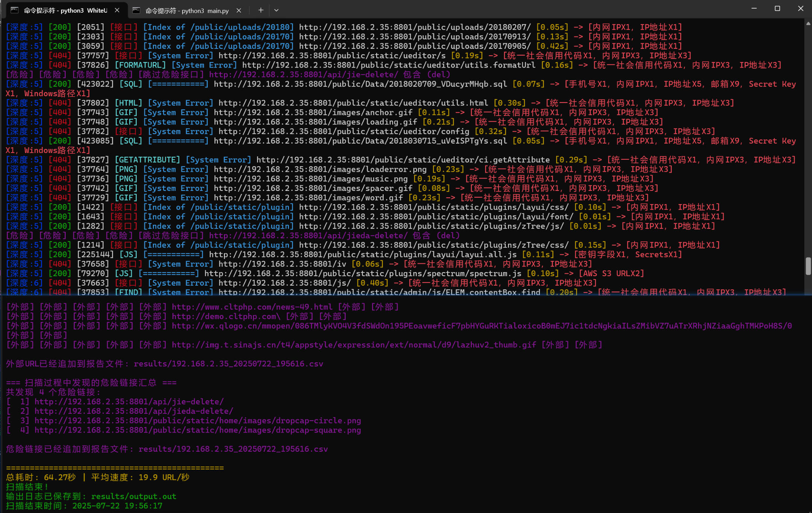The height and width of the screenshot is (513, 812).
Task: Open the 2018020709_VDucyrMHqb.sql file URL
Action: pyautogui.click(x=360, y=84)
